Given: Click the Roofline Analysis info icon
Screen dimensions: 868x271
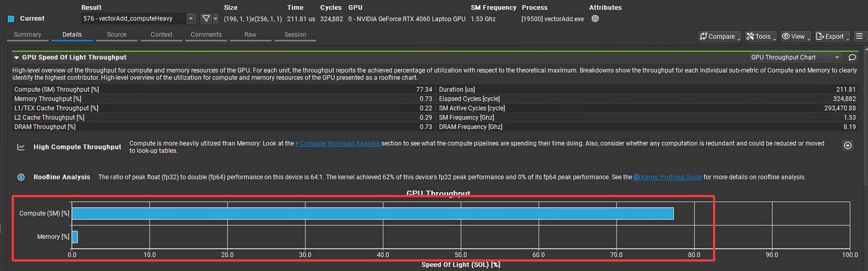Looking at the screenshot, I should coord(21,177).
